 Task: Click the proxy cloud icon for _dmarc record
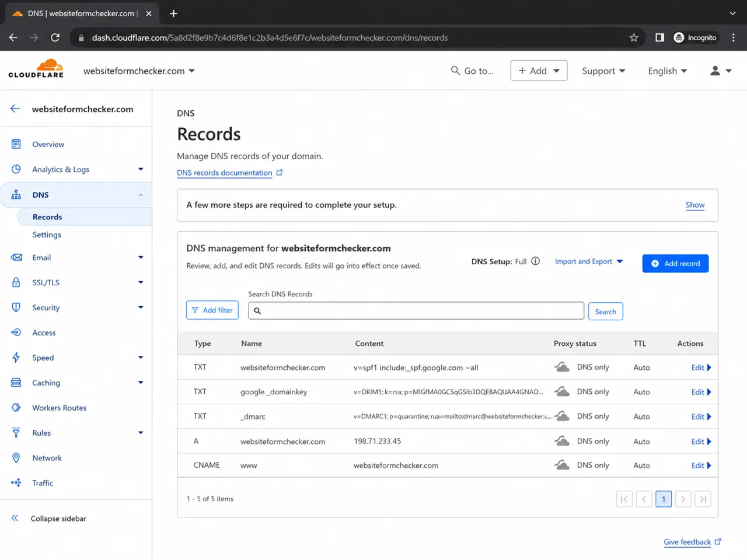pyautogui.click(x=561, y=416)
